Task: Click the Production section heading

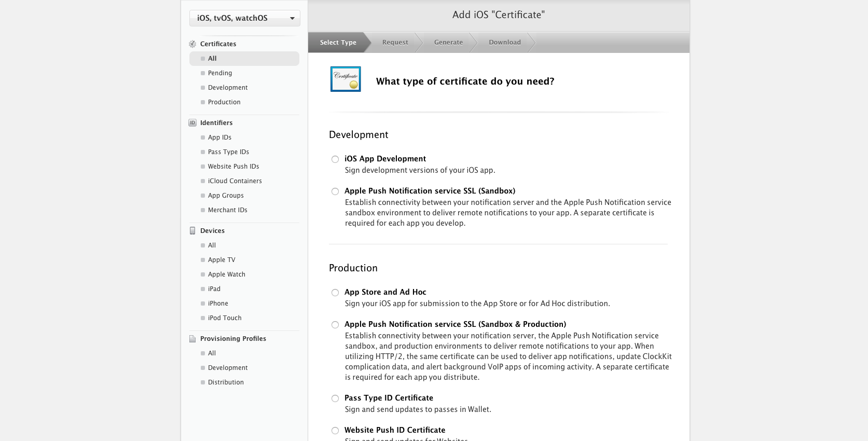Action: point(353,268)
